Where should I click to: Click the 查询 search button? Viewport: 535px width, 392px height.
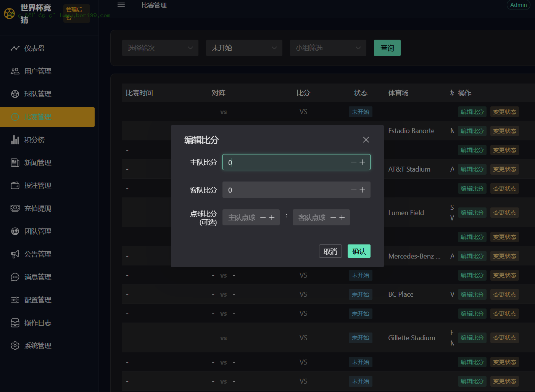pyautogui.click(x=387, y=48)
